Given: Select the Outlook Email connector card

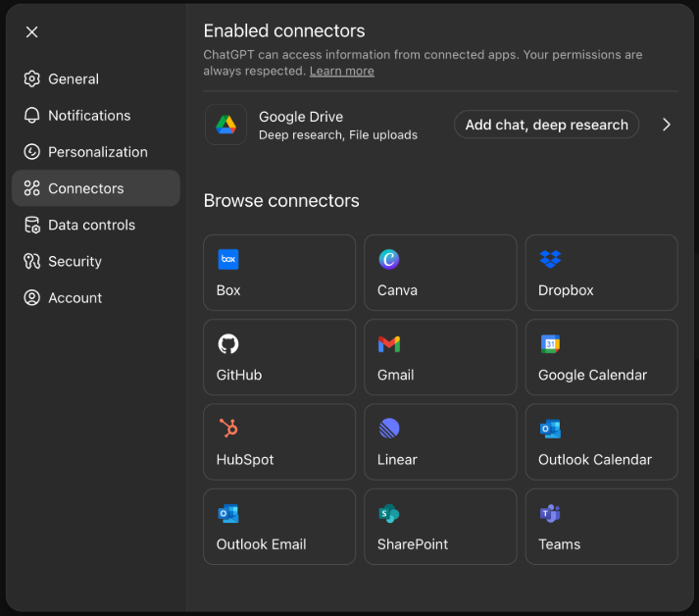Looking at the screenshot, I should [278, 527].
